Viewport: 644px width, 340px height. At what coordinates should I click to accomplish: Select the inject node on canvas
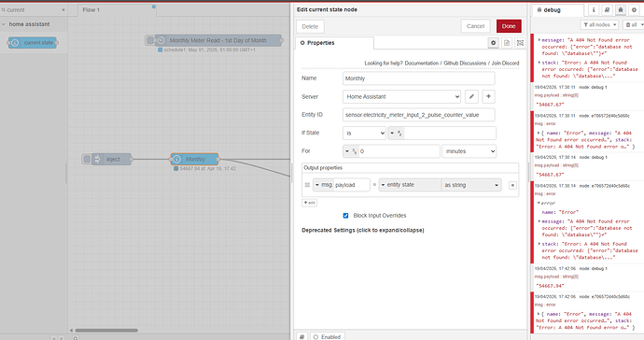coord(112,159)
